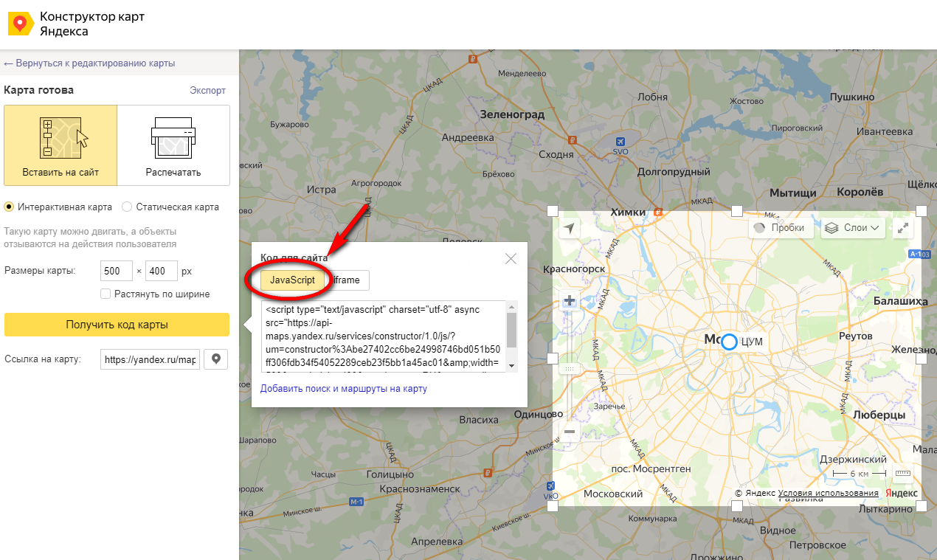Click the SVO airport icon on map
Image resolution: width=937 pixels, height=560 pixels.
coord(619,141)
